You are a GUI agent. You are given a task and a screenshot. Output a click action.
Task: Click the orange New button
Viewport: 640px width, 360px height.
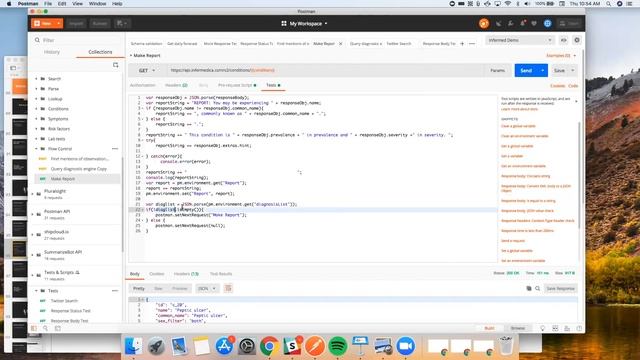point(43,23)
